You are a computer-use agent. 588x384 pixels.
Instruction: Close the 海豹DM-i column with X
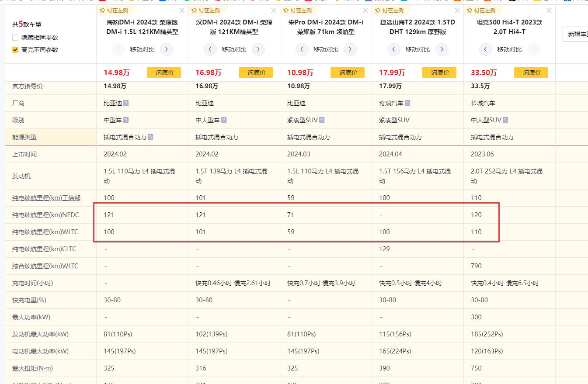coord(182,10)
